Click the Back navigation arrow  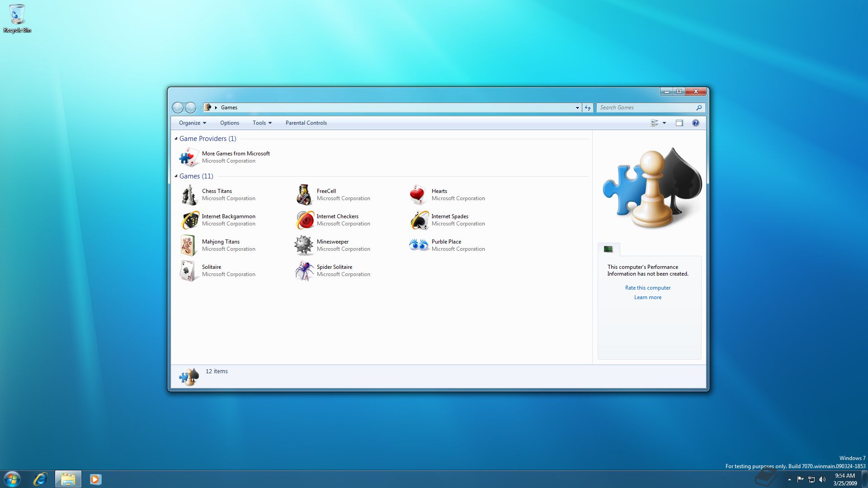pyautogui.click(x=178, y=108)
